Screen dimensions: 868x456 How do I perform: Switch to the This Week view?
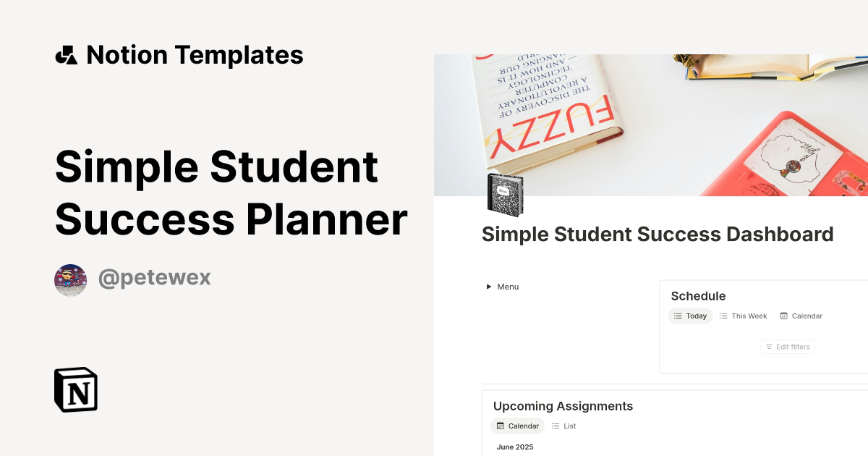click(x=748, y=316)
